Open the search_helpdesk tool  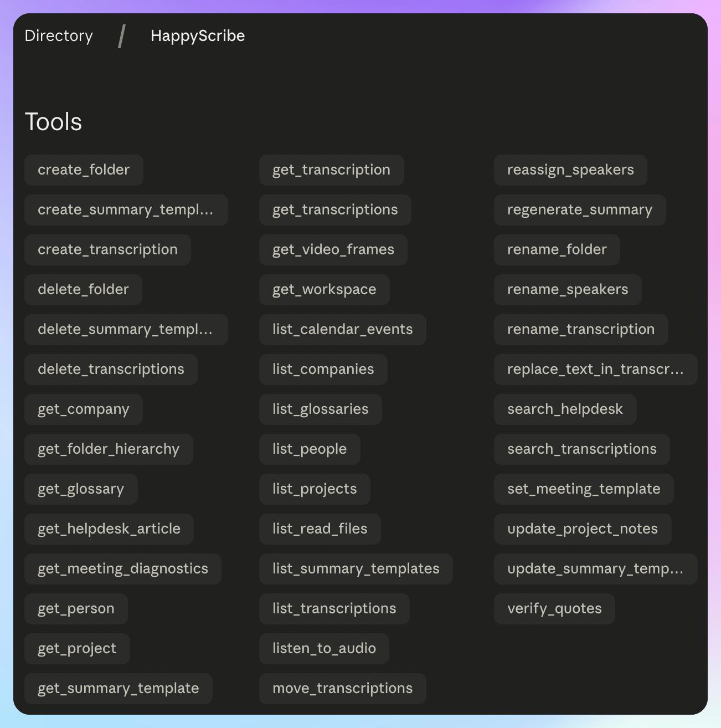565,409
